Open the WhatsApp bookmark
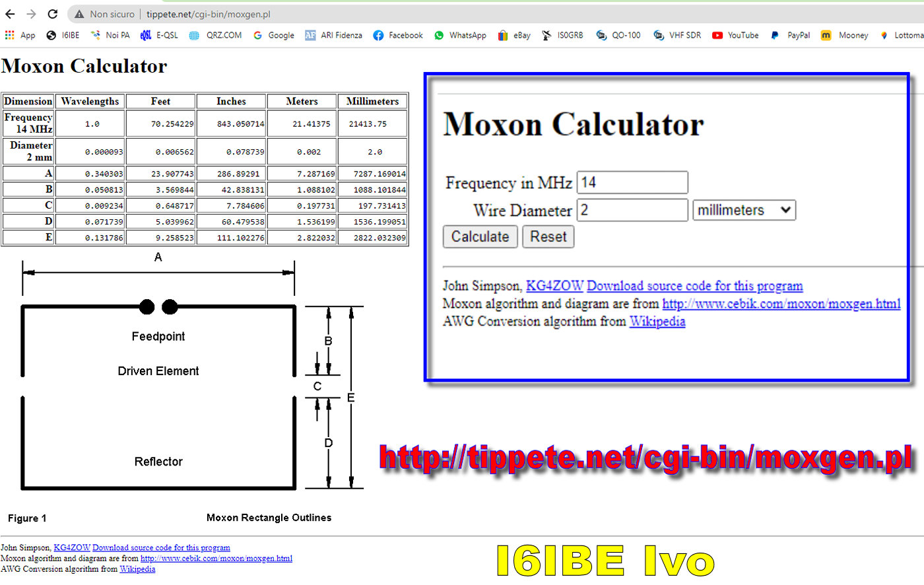Image resolution: width=924 pixels, height=585 pixels. 460,35
